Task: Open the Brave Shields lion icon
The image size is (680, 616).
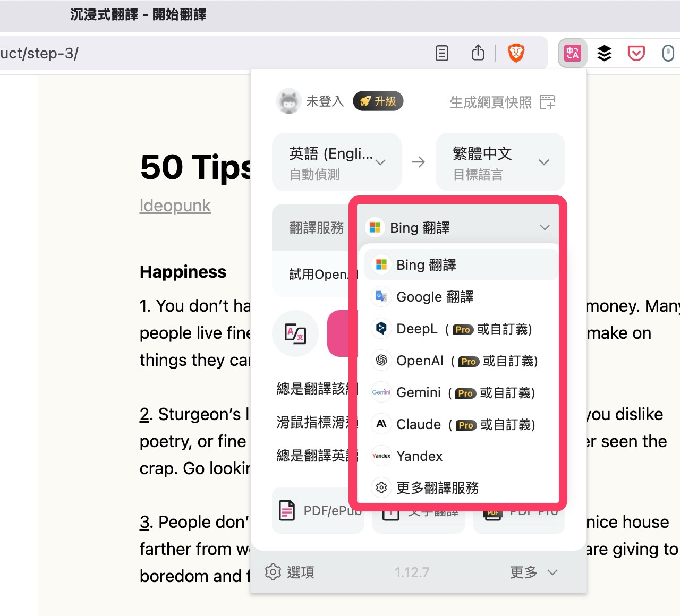Action: pos(516,53)
